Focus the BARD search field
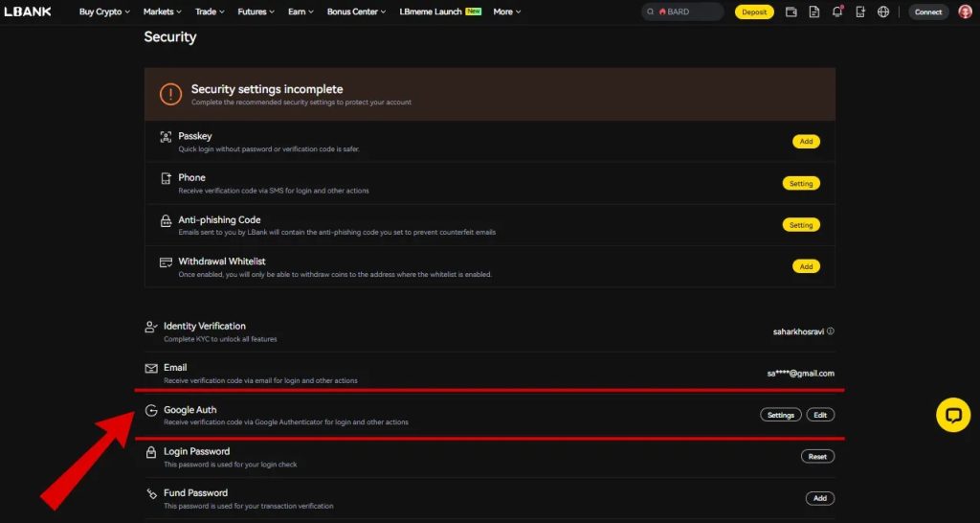Image resolution: width=980 pixels, height=523 pixels. coord(682,11)
